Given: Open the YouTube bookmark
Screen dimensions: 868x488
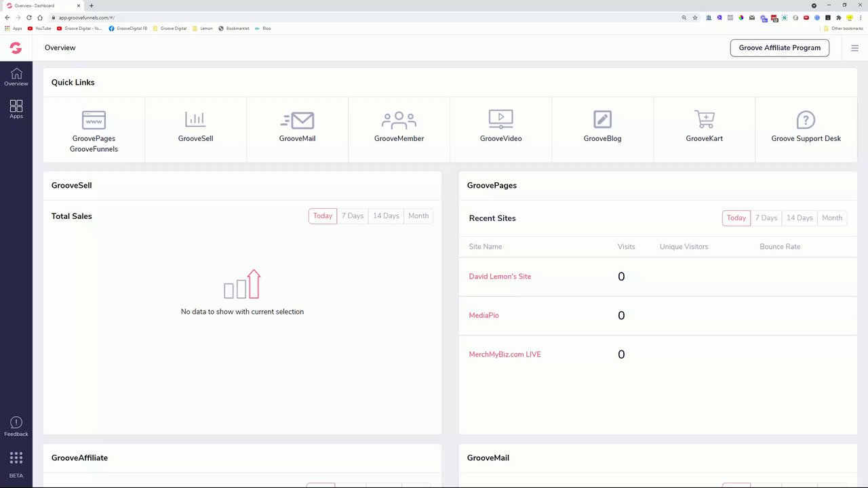Looking at the screenshot, I should pos(39,28).
